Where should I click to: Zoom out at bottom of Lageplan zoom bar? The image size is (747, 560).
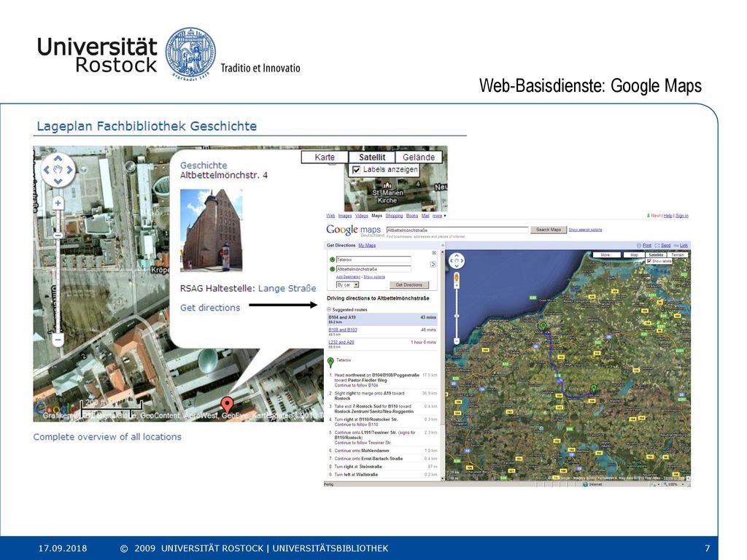[58, 340]
